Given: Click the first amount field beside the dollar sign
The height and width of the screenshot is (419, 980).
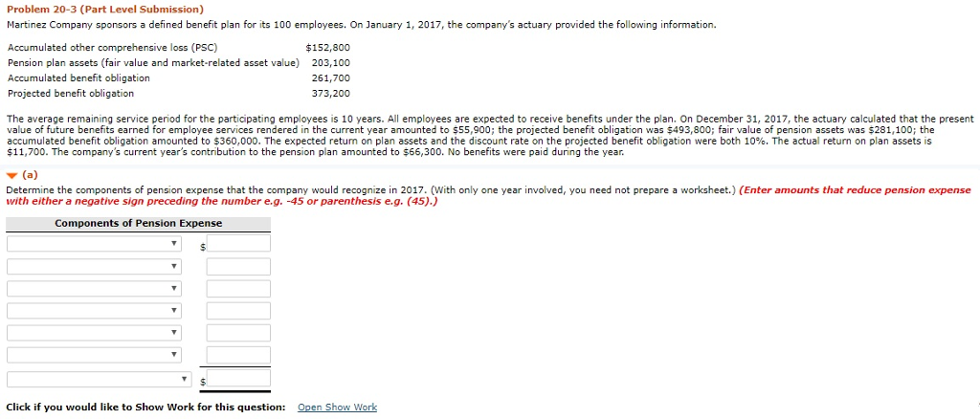Looking at the screenshot, I should (x=238, y=243).
